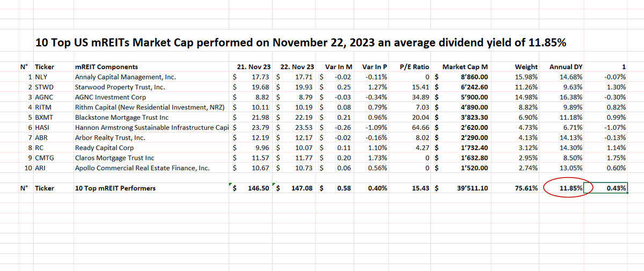Select the RC ticker cell
Screen dimensions: 644x271
pyautogui.click(x=39, y=148)
